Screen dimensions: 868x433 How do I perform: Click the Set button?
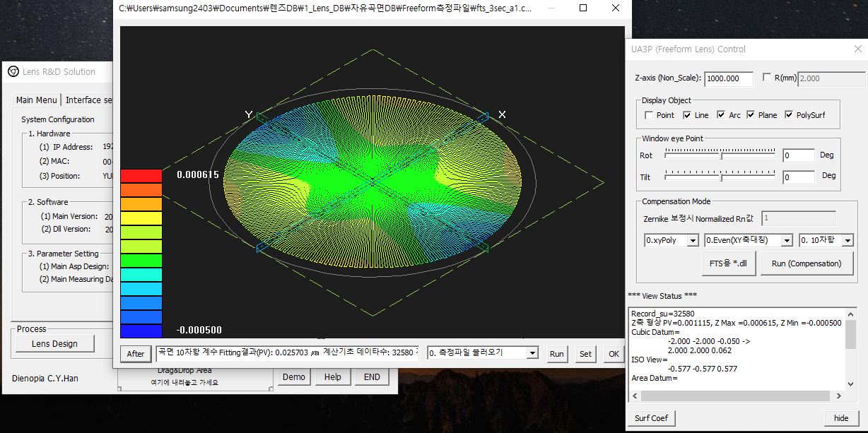click(x=585, y=354)
